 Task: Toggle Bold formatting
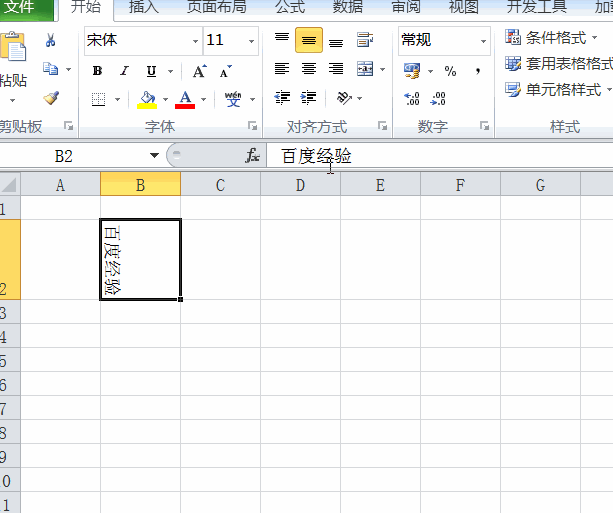97,71
